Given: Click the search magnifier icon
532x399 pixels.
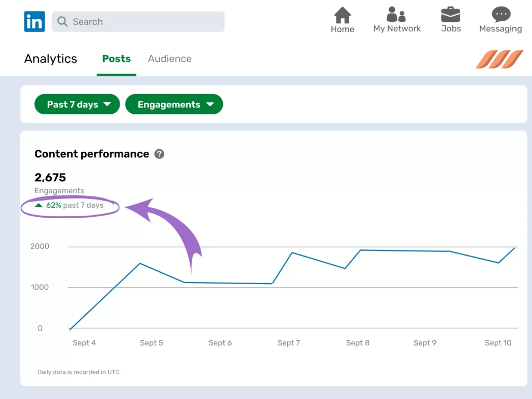Looking at the screenshot, I should tap(62, 22).
